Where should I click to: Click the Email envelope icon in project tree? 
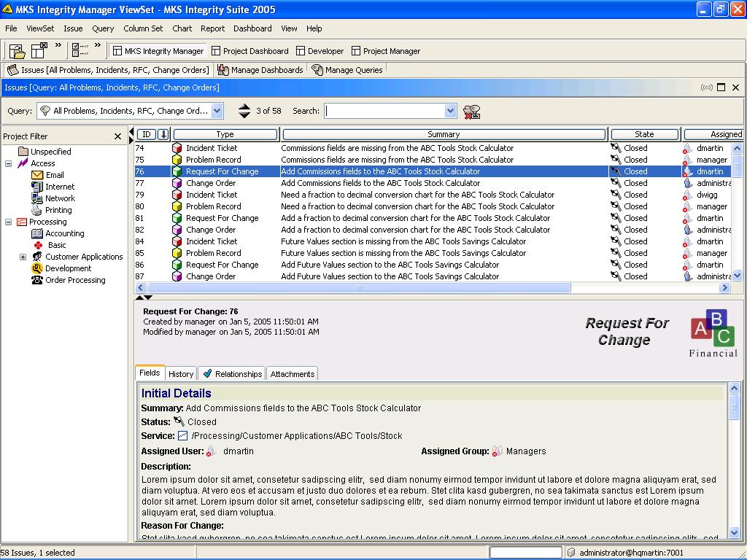coord(37,175)
